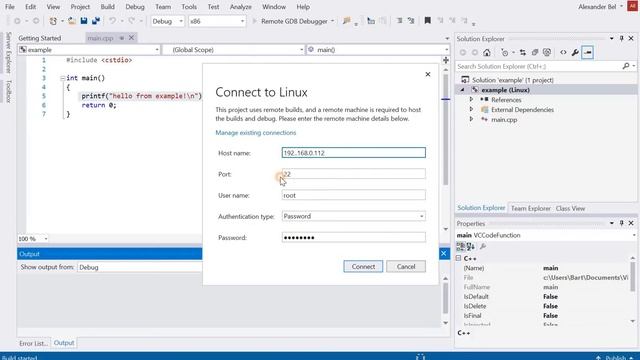
Task: Click the Alphabetical sort icon in Properties
Action: click(471, 246)
